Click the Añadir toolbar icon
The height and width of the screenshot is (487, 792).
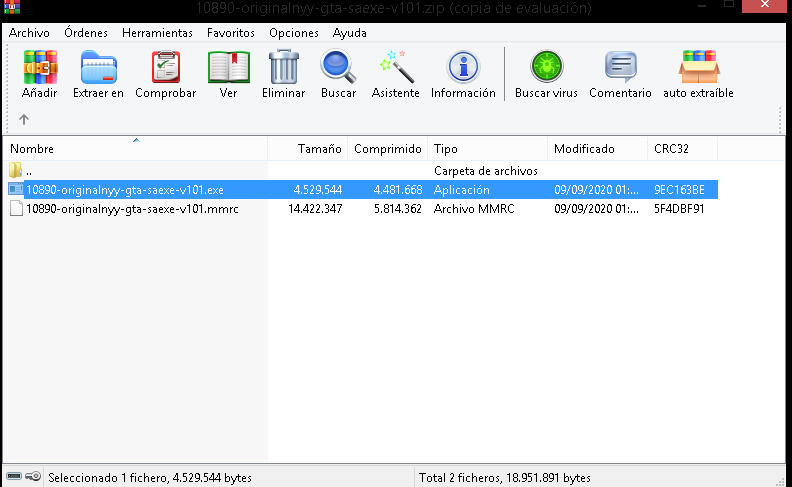point(40,67)
